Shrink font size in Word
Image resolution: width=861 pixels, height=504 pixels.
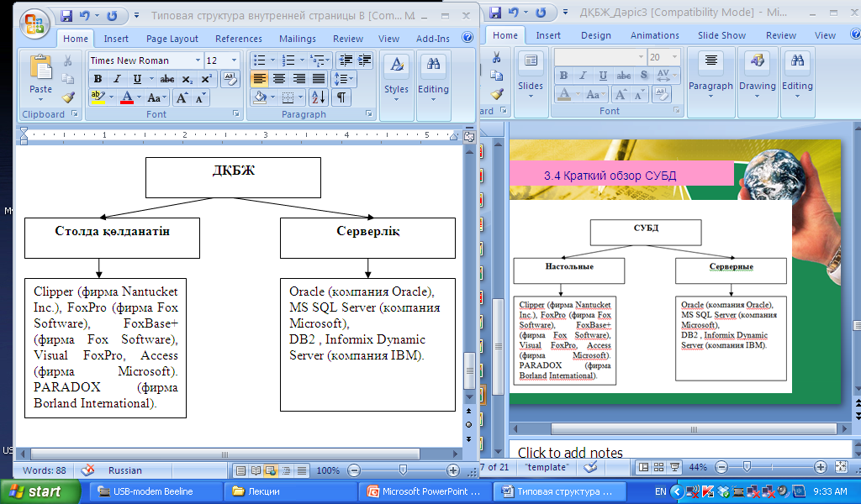tap(200, 98)
